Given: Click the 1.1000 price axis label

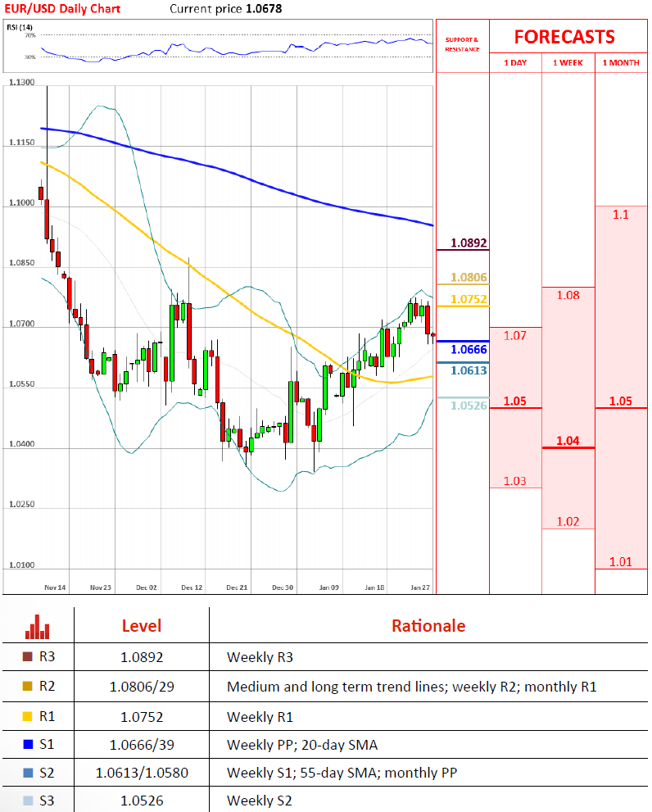Looking at the screenshot, I should [22, 202].
